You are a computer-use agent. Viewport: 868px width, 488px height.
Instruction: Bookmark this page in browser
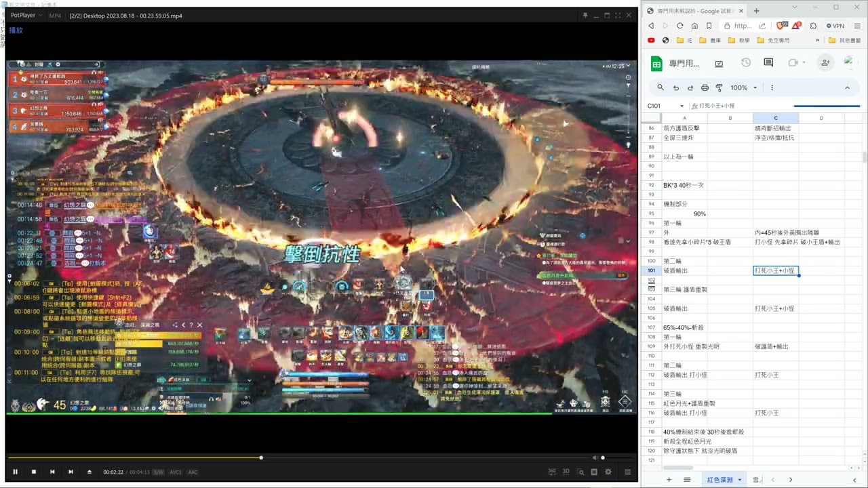click(x=709, y=26)
